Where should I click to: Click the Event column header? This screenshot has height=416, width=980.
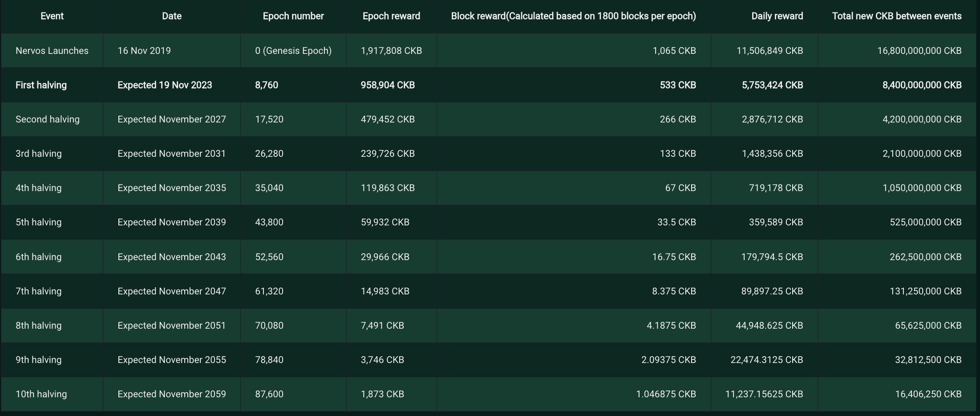pyautogui.click(x=52, y=16)
